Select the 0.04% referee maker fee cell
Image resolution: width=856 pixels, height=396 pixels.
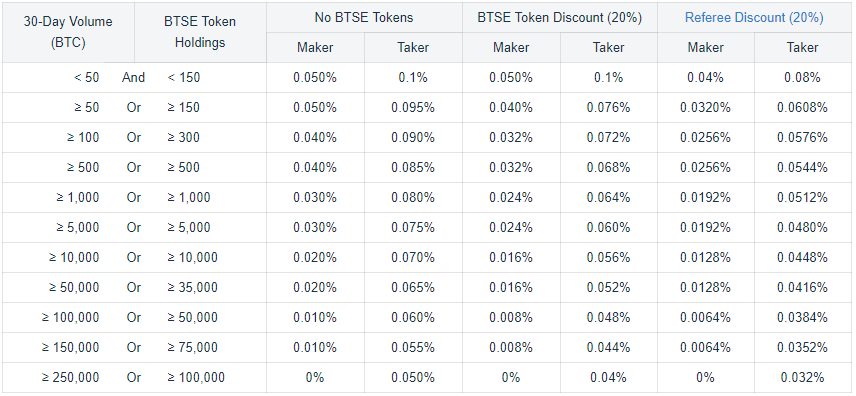click(705, 78)
